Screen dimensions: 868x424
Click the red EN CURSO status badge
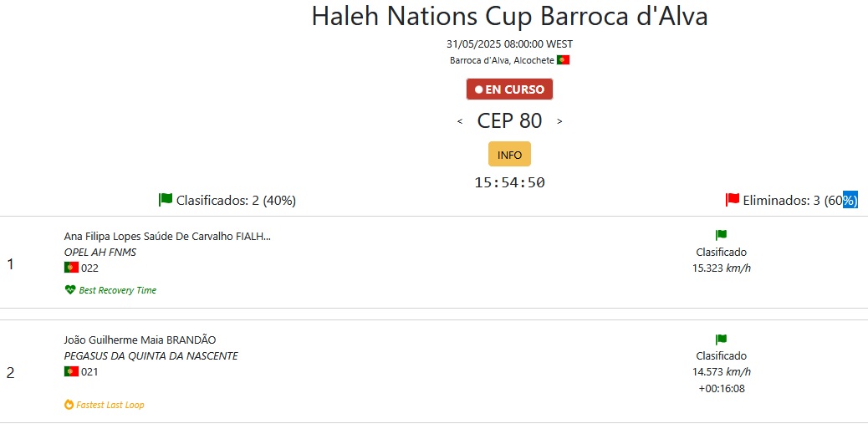pos(509,89)
